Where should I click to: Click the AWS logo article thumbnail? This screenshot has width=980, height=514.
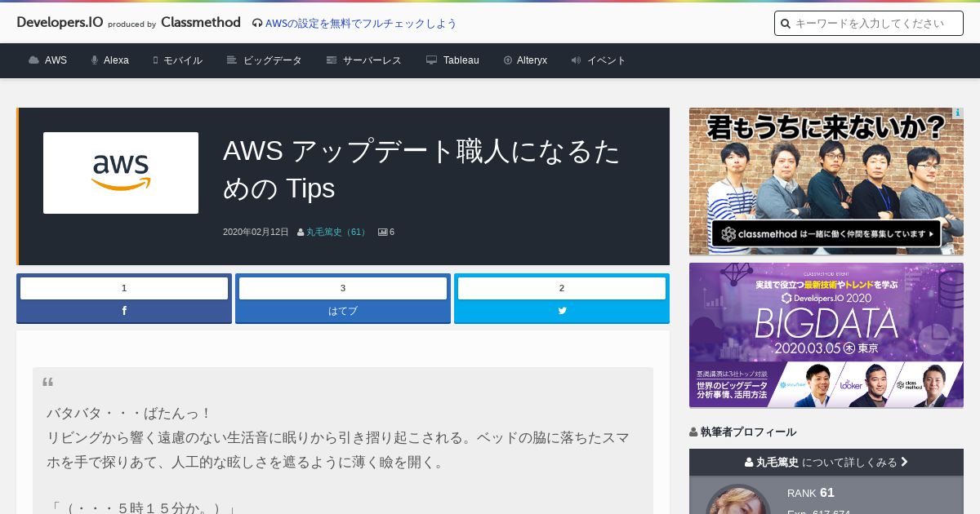click(x=121, y=173)
